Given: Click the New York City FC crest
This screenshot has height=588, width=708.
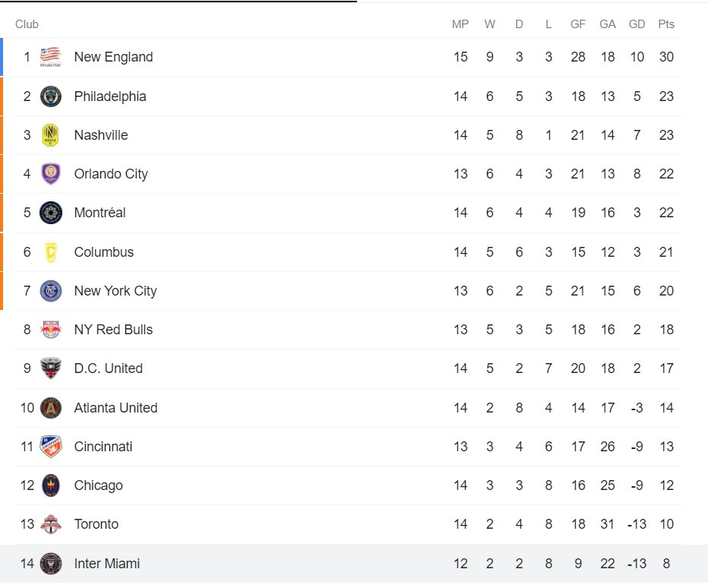Looking at the screenshot, I should [x=51, y=291].
